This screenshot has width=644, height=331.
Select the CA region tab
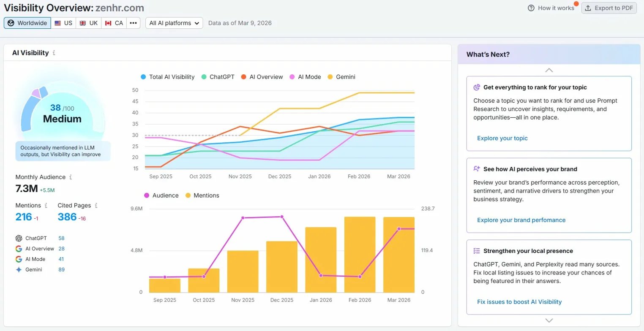[x=114, y=23]
